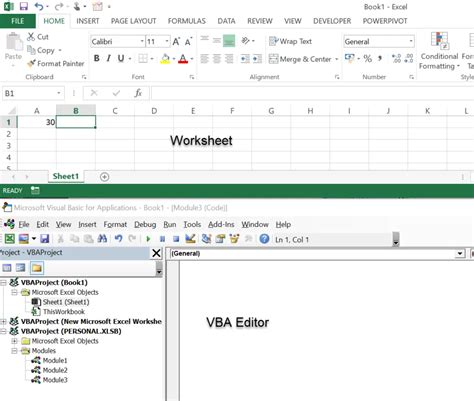The image size is (474, 401).
Task: Open the FILE tab
Action: pyautogui.click(x=18, y=21)
